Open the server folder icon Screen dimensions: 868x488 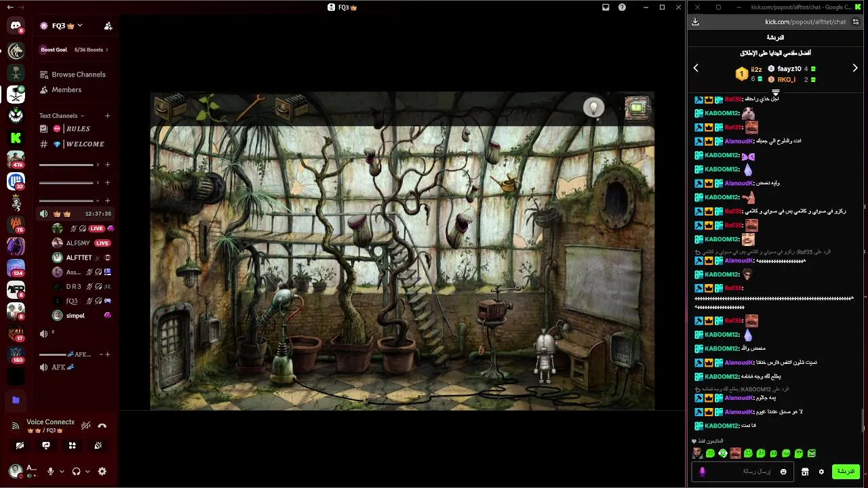pos(16,400)
